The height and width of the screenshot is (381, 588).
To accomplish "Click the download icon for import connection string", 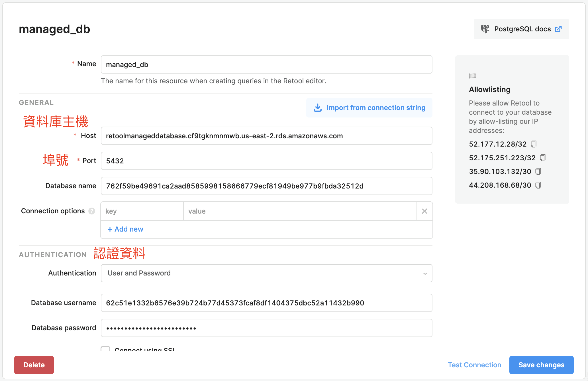I will [x=318, y=108].
